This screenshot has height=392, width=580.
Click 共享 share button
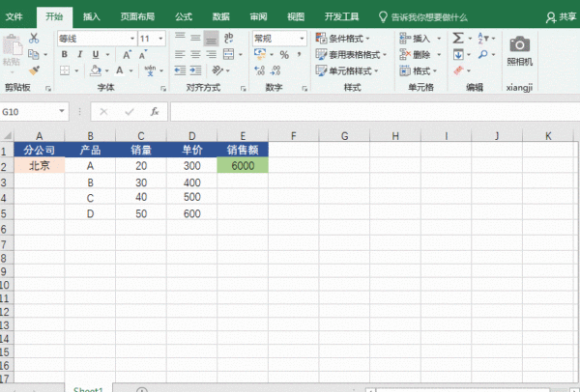[561, 17]
